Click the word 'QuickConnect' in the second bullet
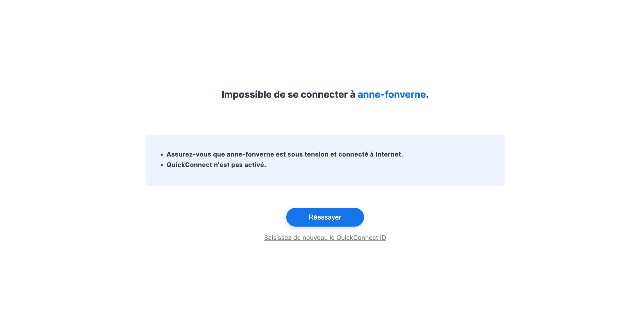Image resolution: width=644 pixels, height=311 pixels. point(189,165)
